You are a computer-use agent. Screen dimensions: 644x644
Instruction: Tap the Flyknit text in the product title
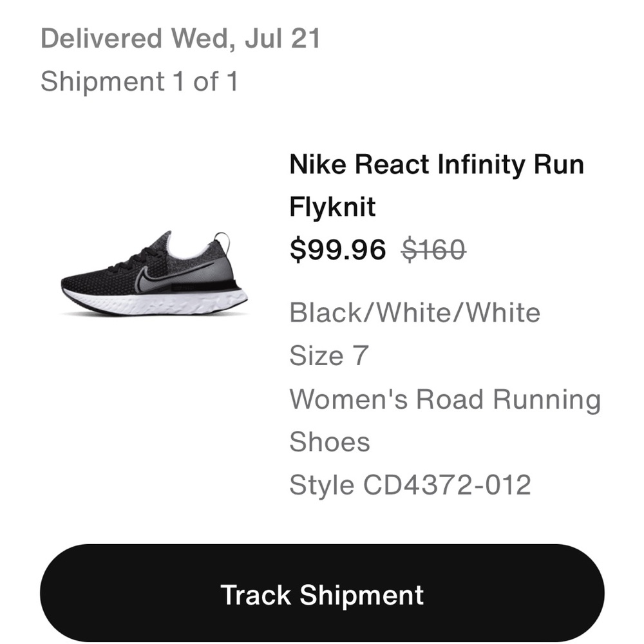(x=334, y=207)
